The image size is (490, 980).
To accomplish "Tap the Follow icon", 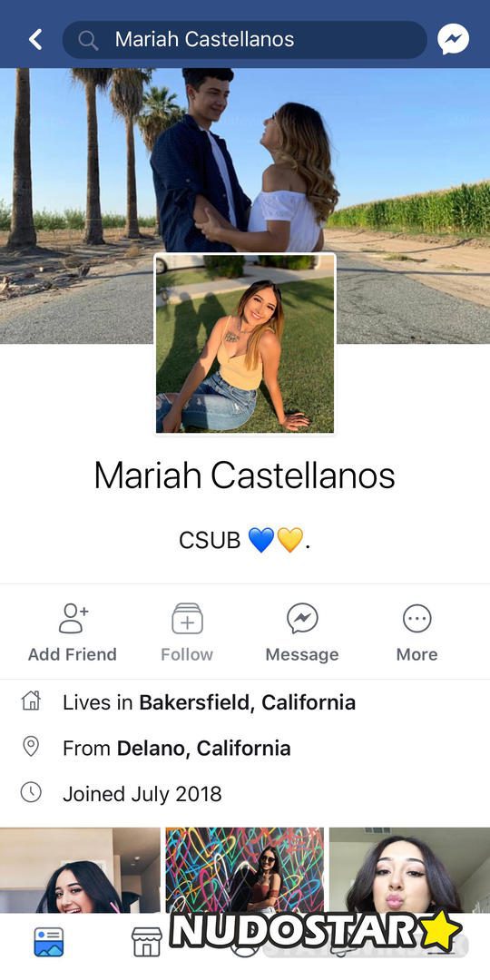I will [x=187, y=618].
